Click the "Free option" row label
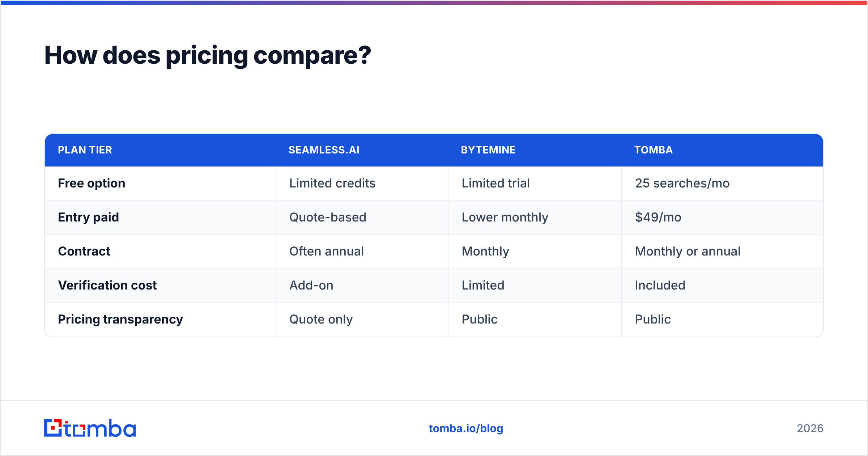868x456 pixels. tap(92, 183)
